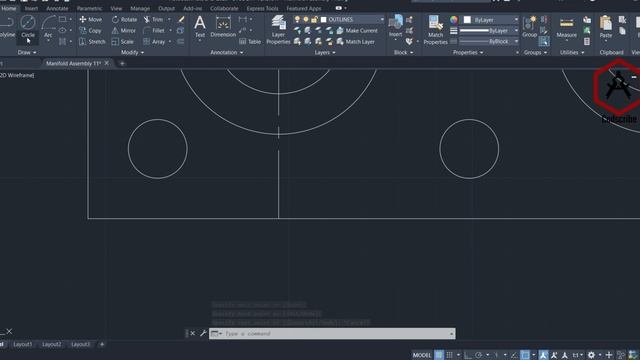
Task: Click the Rectangle draw tool
Action: pyautogui.click(x=62, y=19)
